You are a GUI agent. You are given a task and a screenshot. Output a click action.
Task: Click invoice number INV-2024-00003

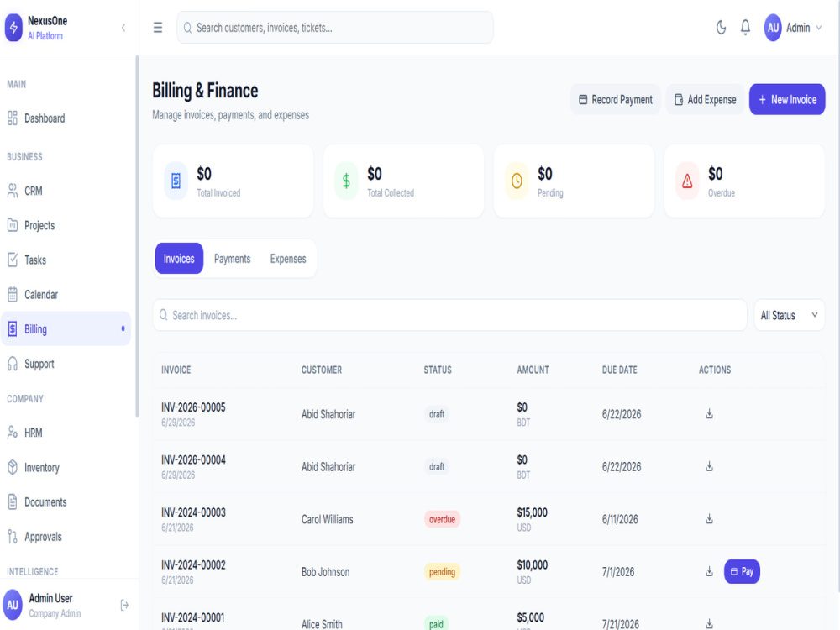(x=193, y=512)
